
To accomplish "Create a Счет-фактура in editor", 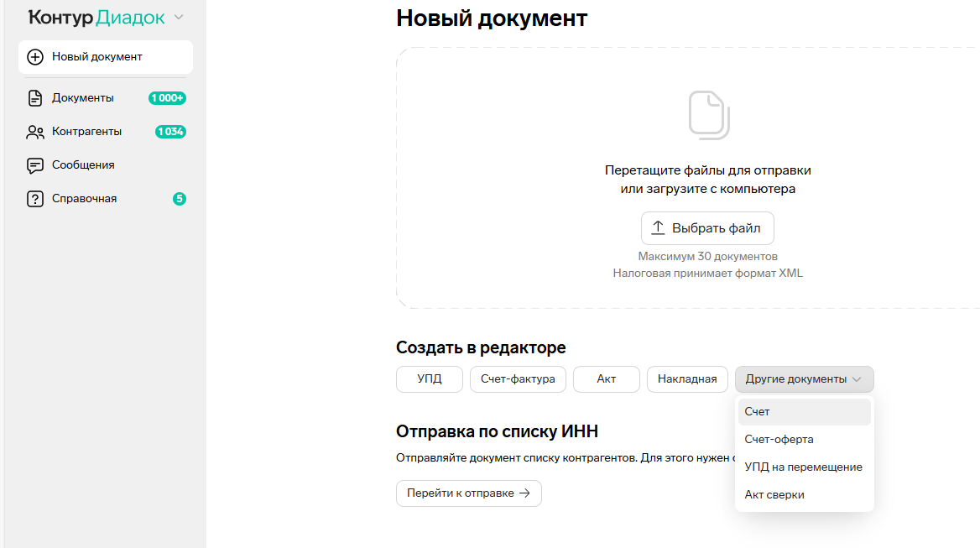I will point(518,379).
